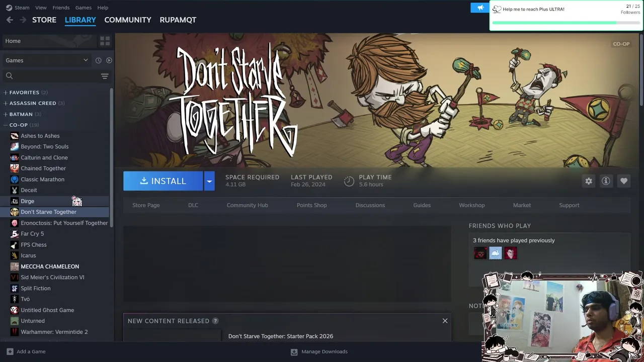Click the Add a Game plus icon

click(9, 352)
